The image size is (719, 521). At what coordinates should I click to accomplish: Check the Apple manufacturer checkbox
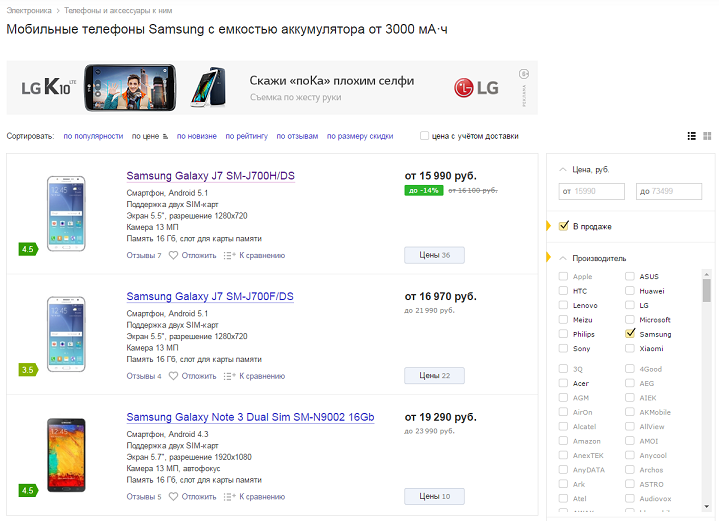click(x=563, y=276)
